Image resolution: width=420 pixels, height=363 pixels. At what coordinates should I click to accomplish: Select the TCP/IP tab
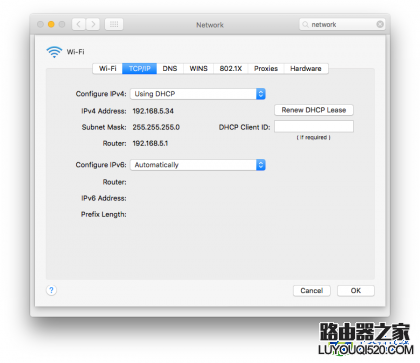tap(140, 69)
